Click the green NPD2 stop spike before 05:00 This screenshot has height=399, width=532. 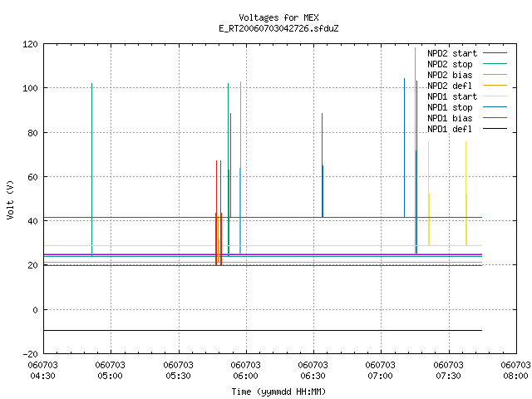point(91,170)
